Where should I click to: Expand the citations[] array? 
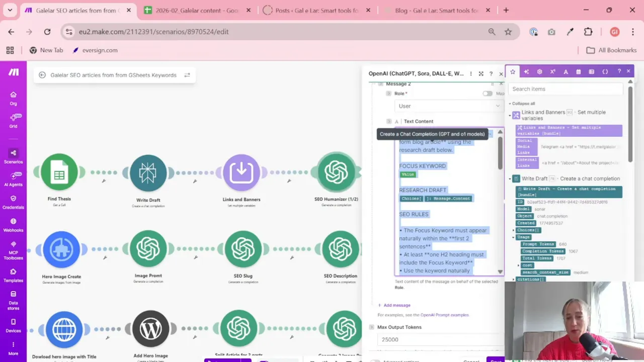click(514, 279)
